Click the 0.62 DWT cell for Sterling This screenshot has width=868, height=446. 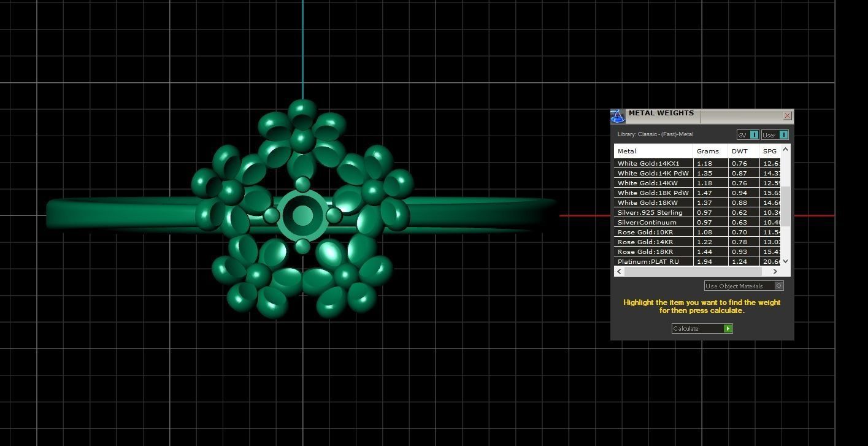[x=743, y=212]
